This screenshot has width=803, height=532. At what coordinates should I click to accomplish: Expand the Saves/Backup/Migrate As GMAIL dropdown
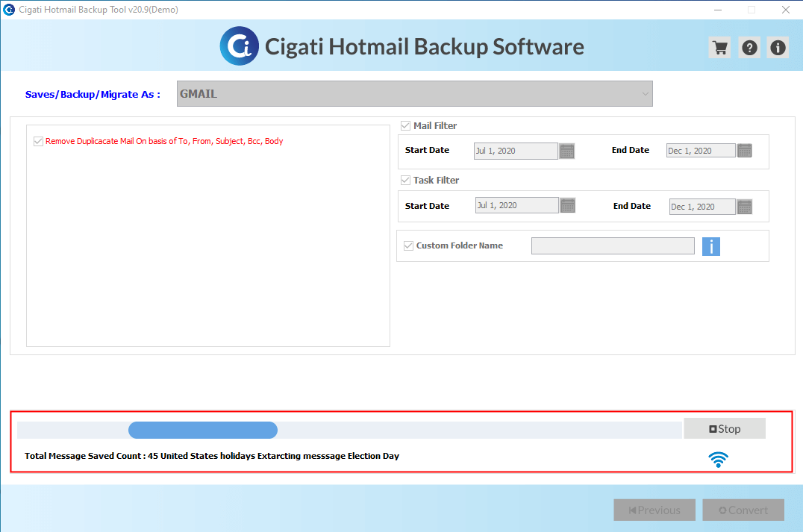pos(415,94)
